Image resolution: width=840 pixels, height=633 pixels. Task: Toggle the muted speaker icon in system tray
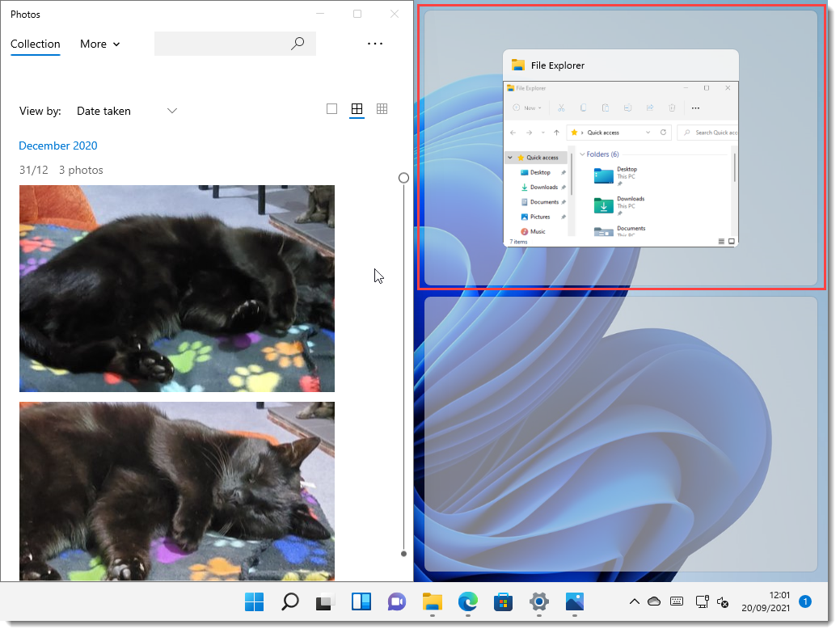pyautogui.click(x=722, y=601)
